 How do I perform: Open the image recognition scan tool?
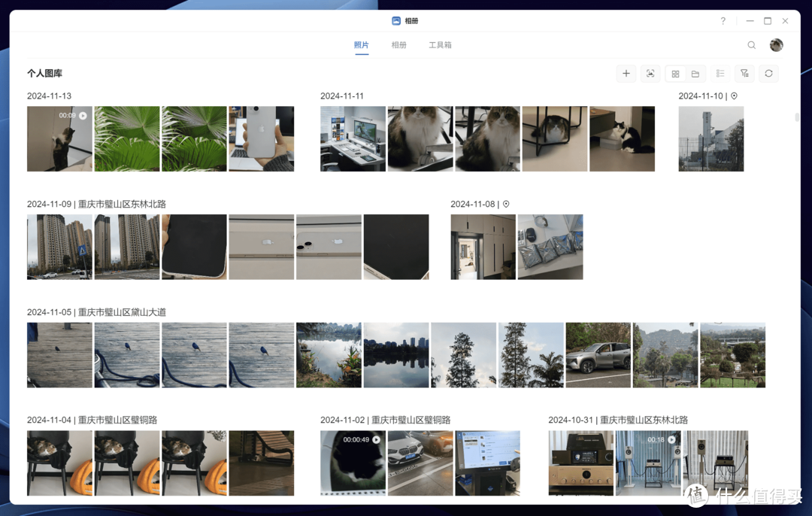click(650, 74)
